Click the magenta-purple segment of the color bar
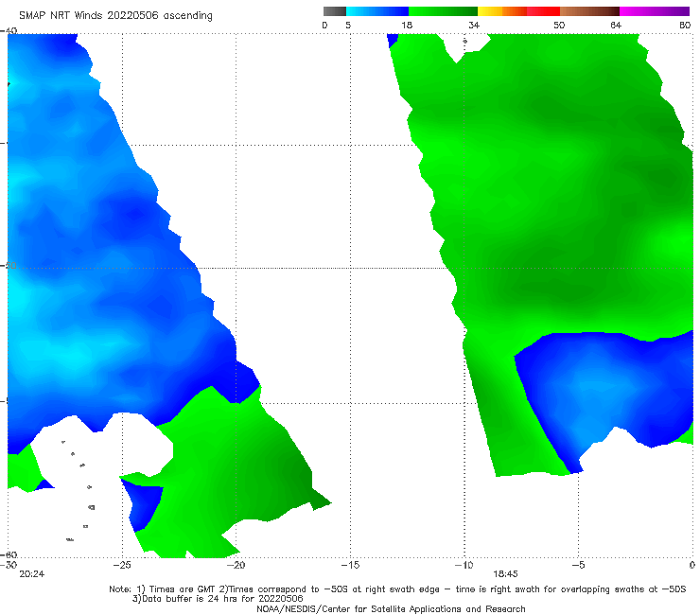This screenshot has width=700, height=615. (x=655, y=11)
